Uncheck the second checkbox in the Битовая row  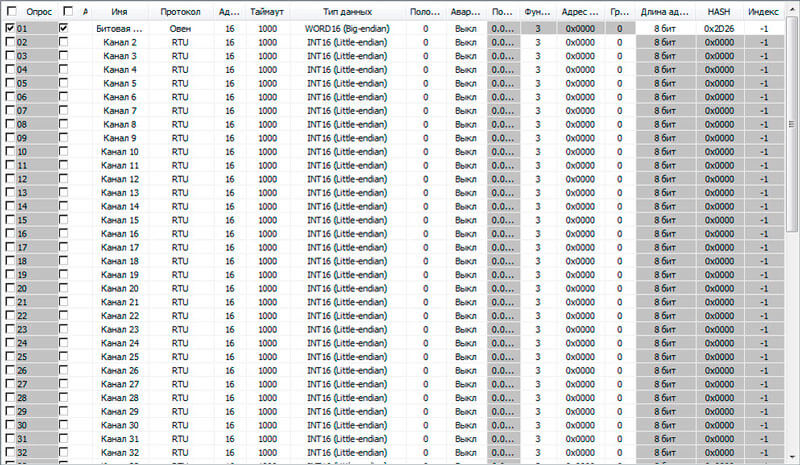[x=63, y=29]
